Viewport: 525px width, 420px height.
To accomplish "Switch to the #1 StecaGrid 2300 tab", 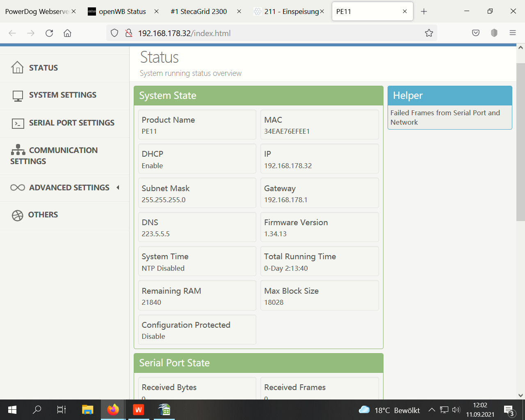I will pos(199,11).
